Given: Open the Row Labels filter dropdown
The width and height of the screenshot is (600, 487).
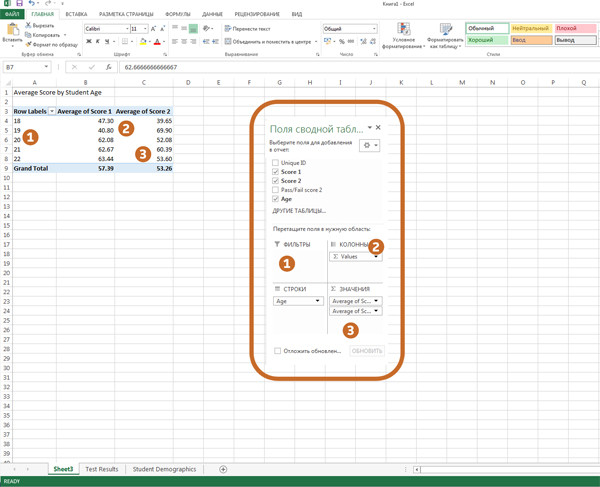Looking at the screenshot, I should 52,112.
